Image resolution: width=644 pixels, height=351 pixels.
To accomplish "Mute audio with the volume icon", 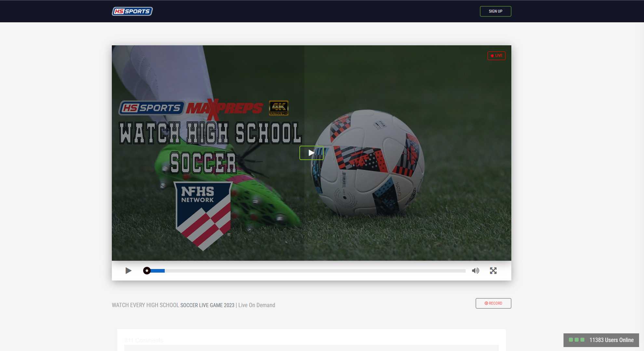I will coord(476,271).
